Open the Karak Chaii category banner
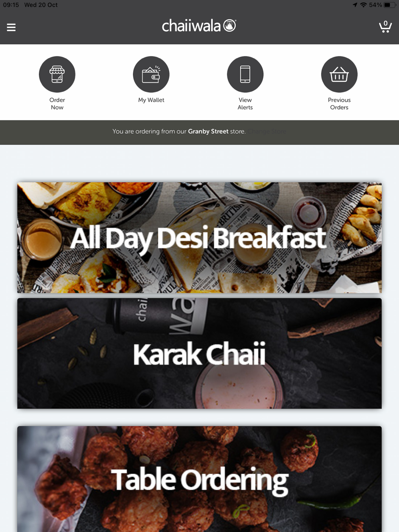This screenshot has height=532, width=399. (x=199, y=353)
